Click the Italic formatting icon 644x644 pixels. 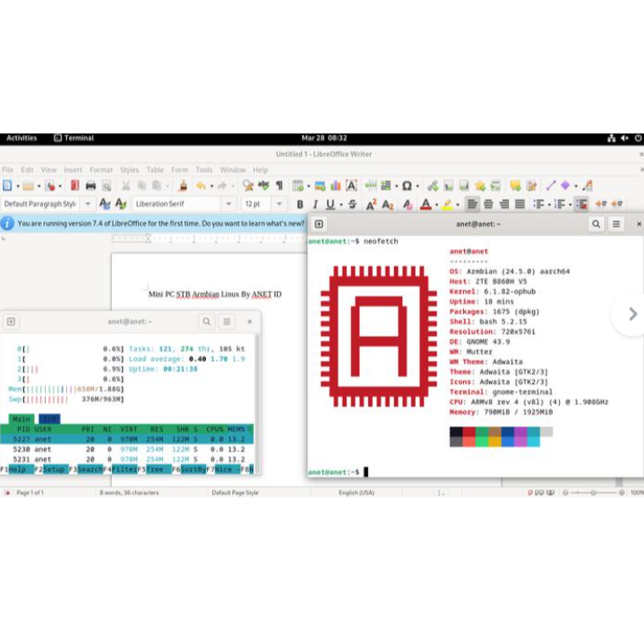click(314, 204)
